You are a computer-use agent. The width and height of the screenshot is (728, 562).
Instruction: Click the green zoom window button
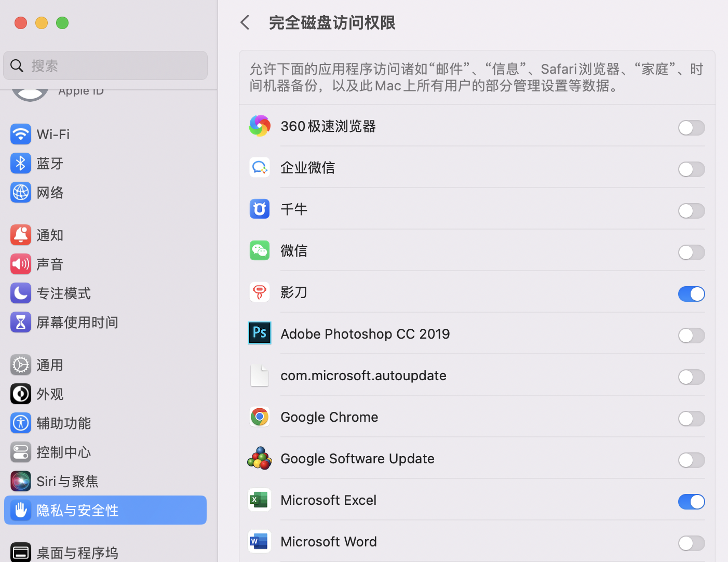tap(62, 23)
